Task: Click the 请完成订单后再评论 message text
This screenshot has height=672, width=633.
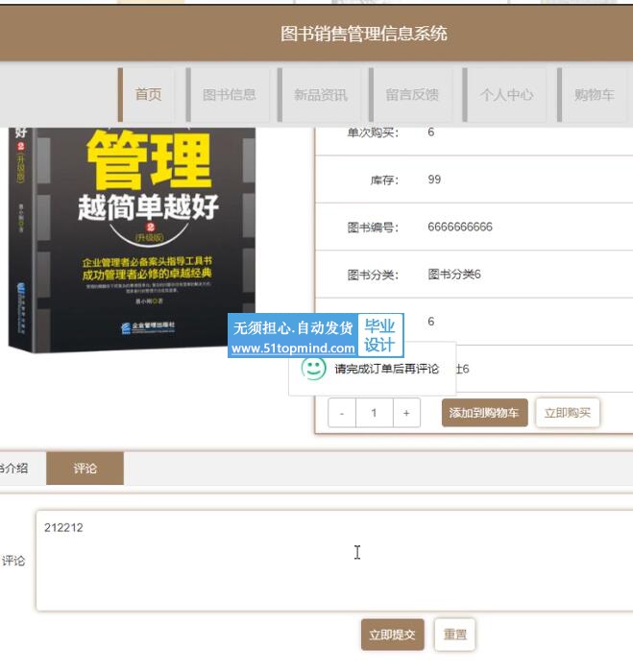Action: pos(387,369)
